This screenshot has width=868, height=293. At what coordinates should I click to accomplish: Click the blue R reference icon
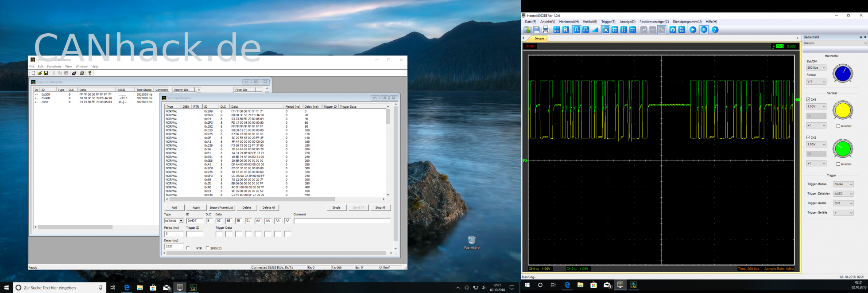[x=566, y=30]
